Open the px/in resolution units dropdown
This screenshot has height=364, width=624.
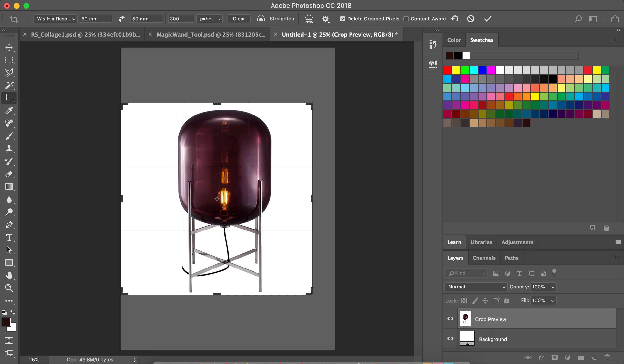pyautogui.click(x=210, y=19)
